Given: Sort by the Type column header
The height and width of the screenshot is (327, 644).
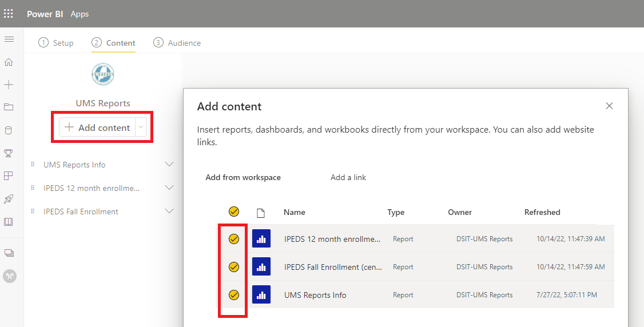Looking at the screenshot, I should point(396,212).
